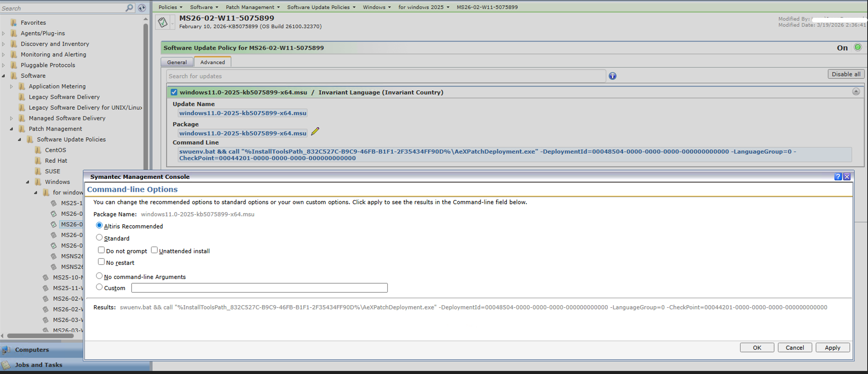Click the Red Hat folder icon

click(x=38, y=161)
